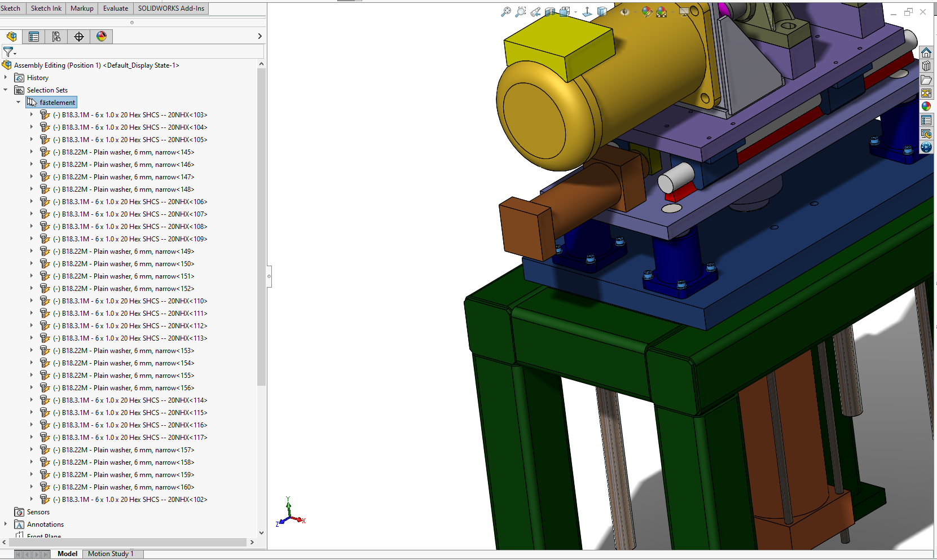Switch to the DisplayManager color ball tab
937x560 pixels.
click(x=102, y=37)
